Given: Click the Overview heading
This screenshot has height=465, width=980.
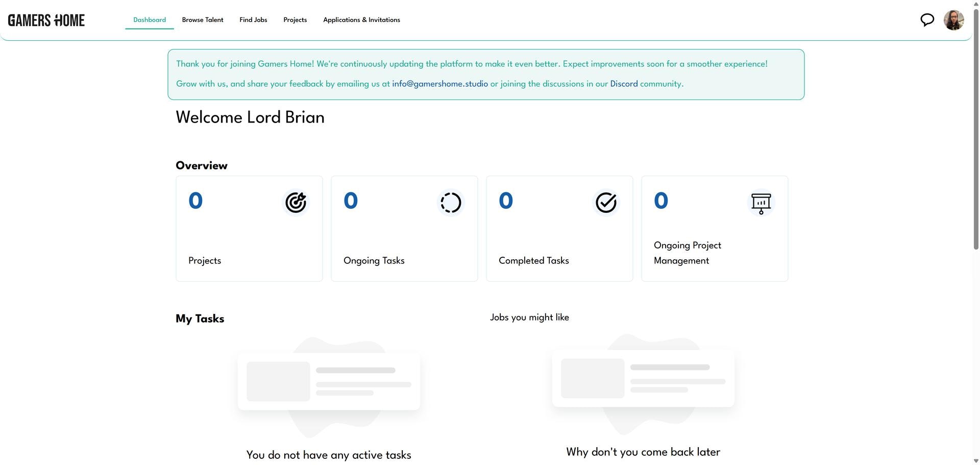Looking at the screenshot, I should [x=202, y=165].
